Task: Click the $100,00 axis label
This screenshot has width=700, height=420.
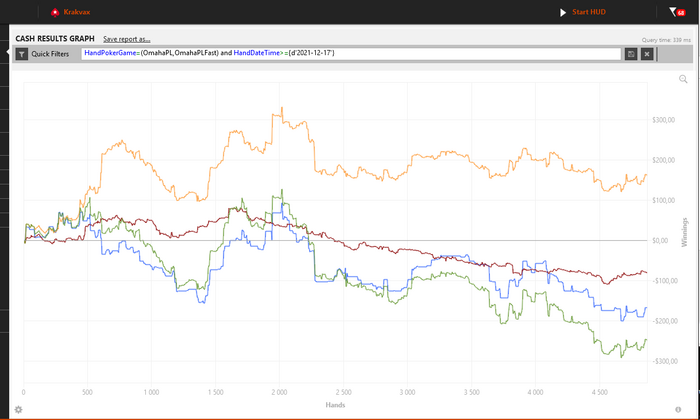Action: [x=663, y=200]
